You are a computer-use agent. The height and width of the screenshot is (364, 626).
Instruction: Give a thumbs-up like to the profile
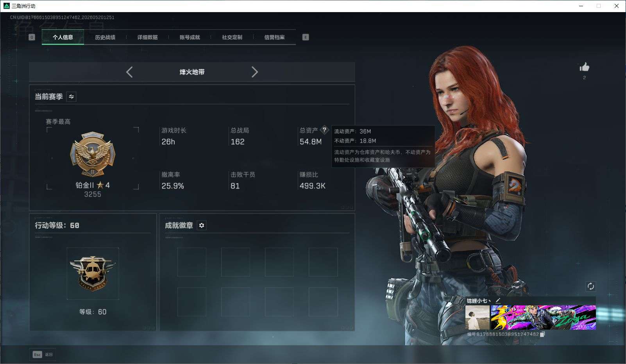click(x=584, y=67)
